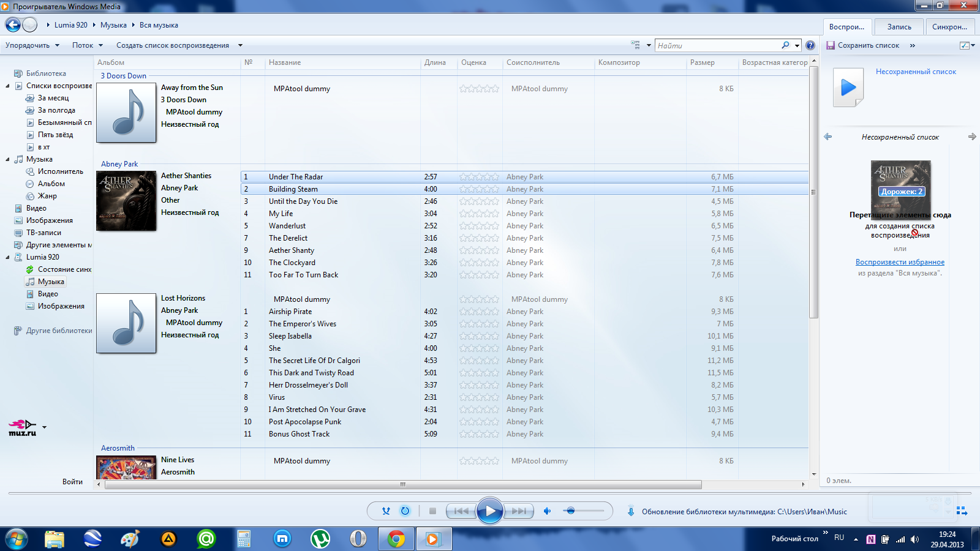Open the muz.ru store dropdown arrow
This screenshot has width=980, height=551.
[x=44, y=427]
